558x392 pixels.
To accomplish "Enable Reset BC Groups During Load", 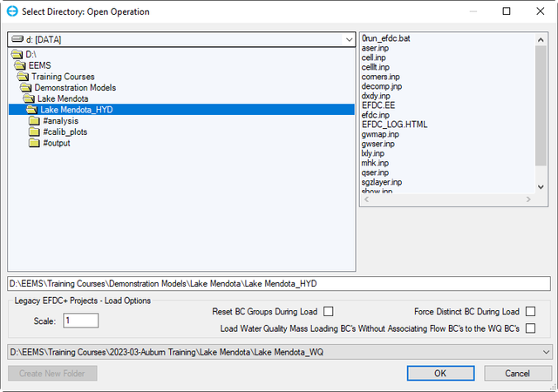I will click(x=328, y=312).
